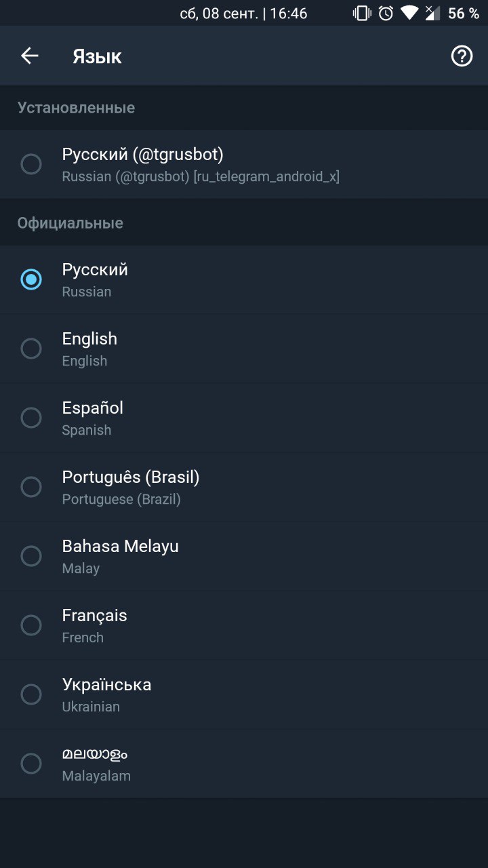Pick the Français language row

coord(244,625)
